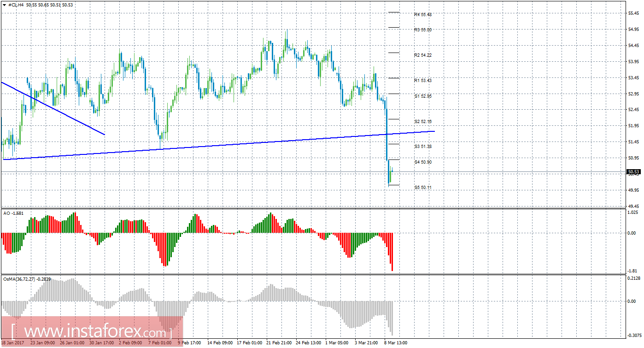Select the R2 54.22 pivot label

tap(422, 55)
